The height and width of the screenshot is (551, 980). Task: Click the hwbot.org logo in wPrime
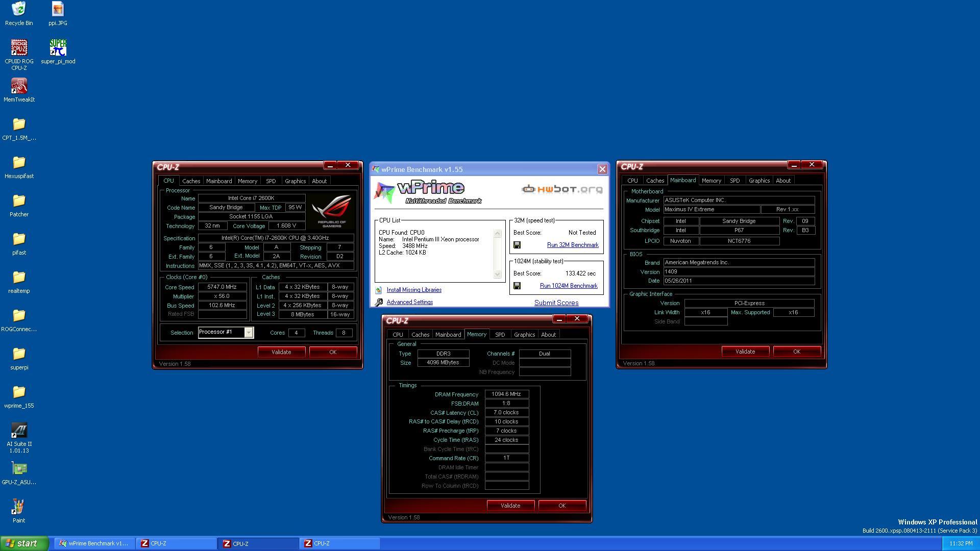(562, 189)
